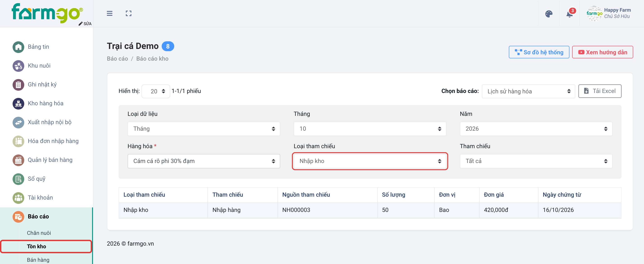
Task: Enter fullscreen mode with the expand icon
Action: coord(128,13)
